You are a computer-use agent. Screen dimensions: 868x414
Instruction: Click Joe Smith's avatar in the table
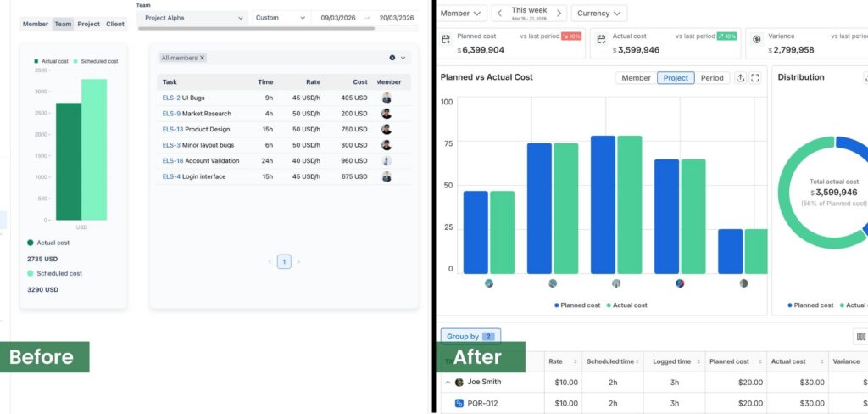point(459,382)
